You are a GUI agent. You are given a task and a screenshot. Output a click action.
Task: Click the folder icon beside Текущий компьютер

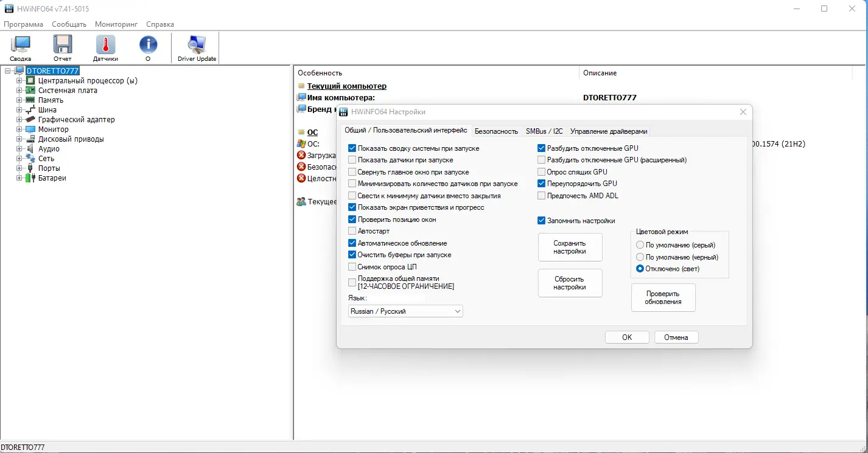pyautogui.click(x=301, y=86)
